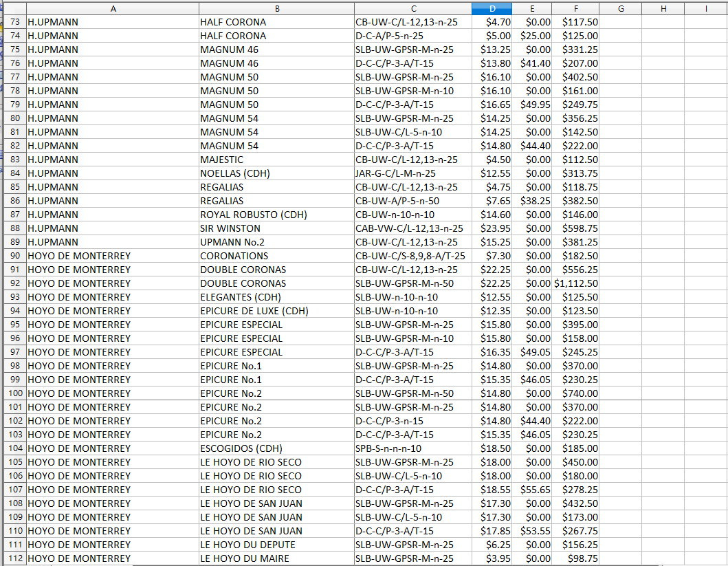
Task: Select column H header
Action: point(663,8)
